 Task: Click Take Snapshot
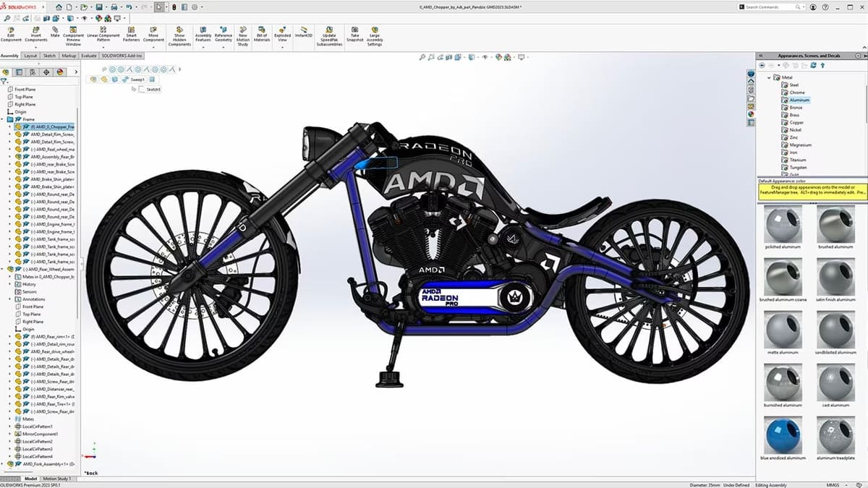pos(355,35)
